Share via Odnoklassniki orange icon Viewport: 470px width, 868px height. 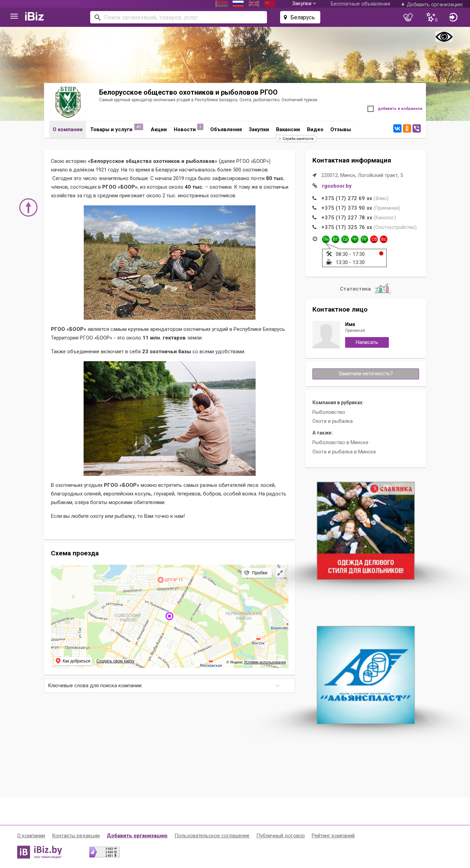(407, 128)
